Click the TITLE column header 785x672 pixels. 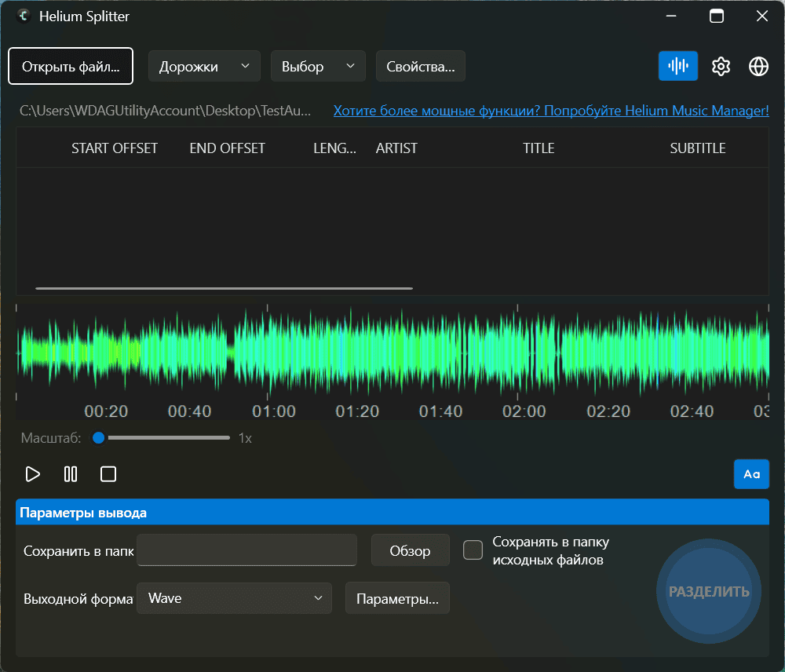coord(539,148)
